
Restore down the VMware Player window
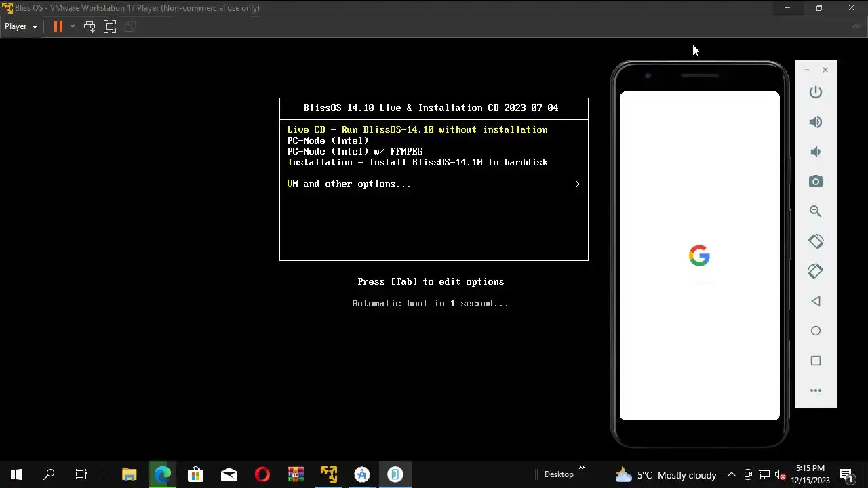tap(819, 8)
